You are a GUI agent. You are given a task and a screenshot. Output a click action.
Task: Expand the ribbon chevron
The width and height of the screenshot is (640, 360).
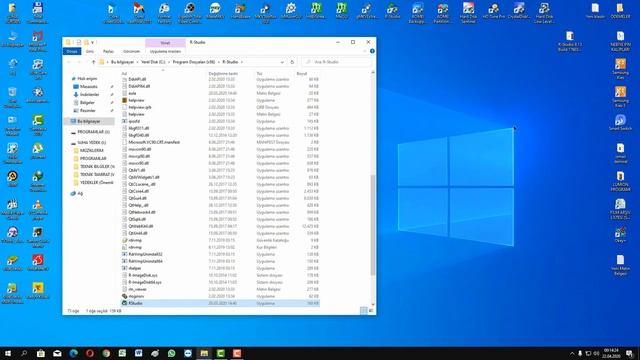tap(365, 51)
